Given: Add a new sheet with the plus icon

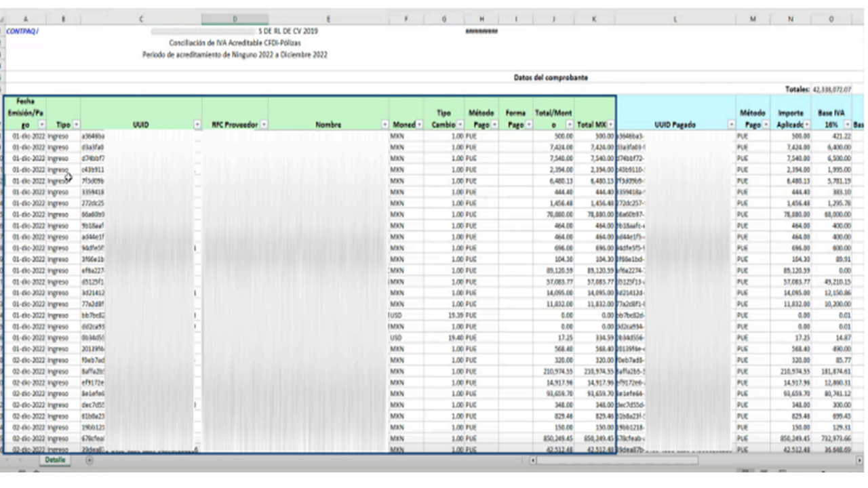Looking at the screenshot, I should 89,460.
